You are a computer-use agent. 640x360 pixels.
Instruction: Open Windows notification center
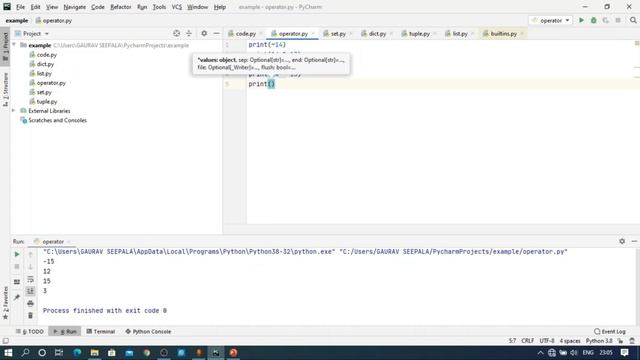(624, 353)
